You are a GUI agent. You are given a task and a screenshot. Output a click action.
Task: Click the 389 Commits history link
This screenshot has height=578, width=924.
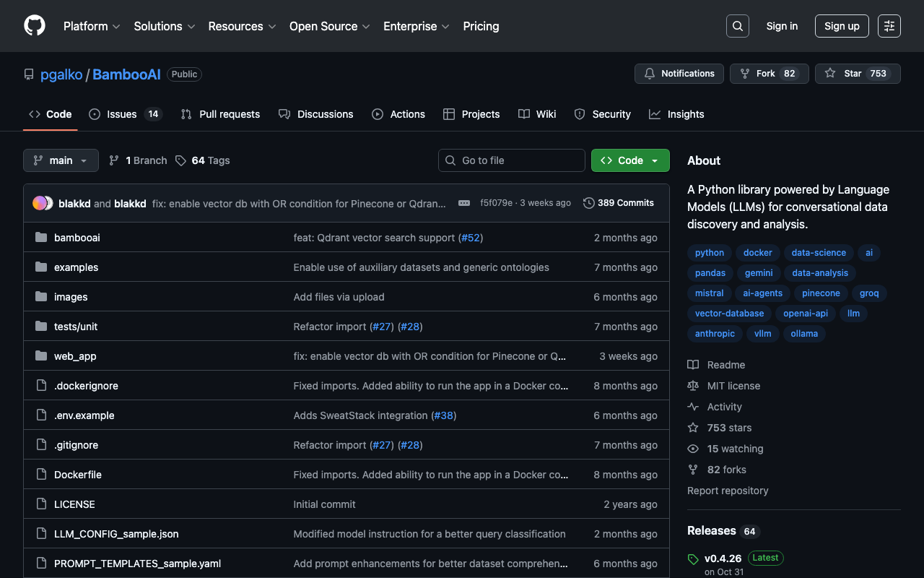(x=619, y=203)
